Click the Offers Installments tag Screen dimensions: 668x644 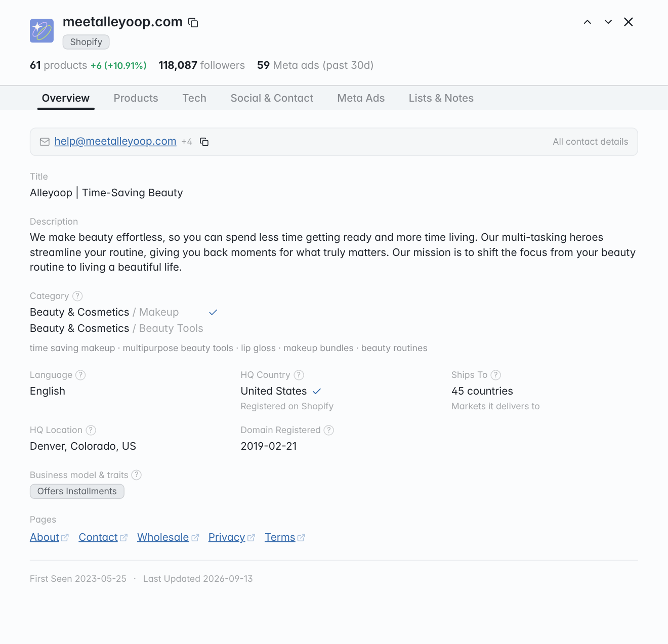click(77, 491)
